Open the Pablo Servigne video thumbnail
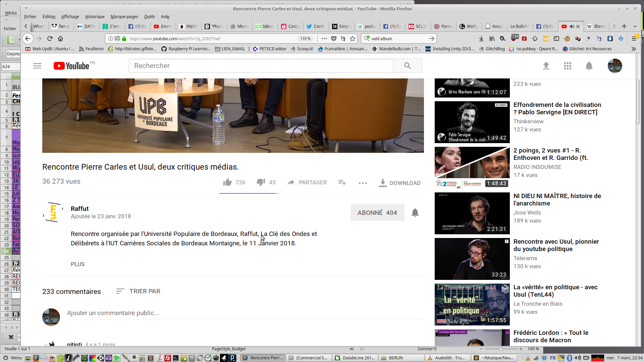Image resolution: width=644 pixels, height=362 pixels. click(x=472, y=122)
